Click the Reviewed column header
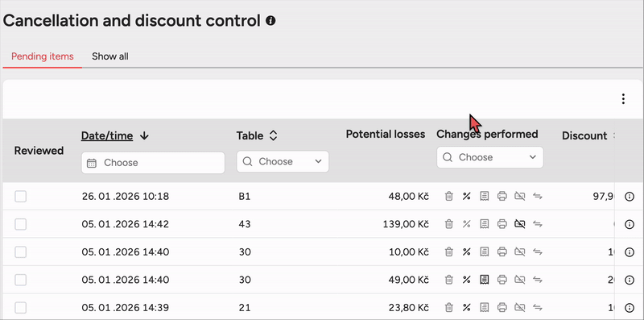 (x=39, y=151)
